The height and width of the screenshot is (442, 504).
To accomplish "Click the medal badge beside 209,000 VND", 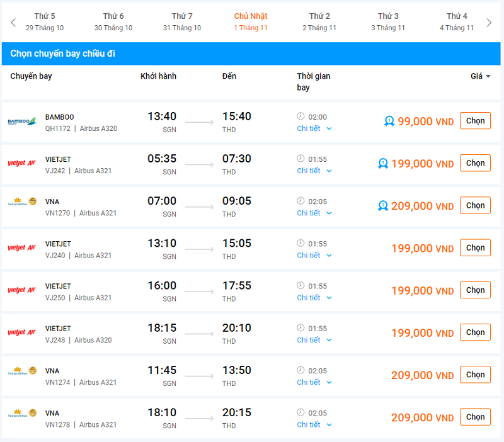I will pyautogui.click(x=382, y=206).
